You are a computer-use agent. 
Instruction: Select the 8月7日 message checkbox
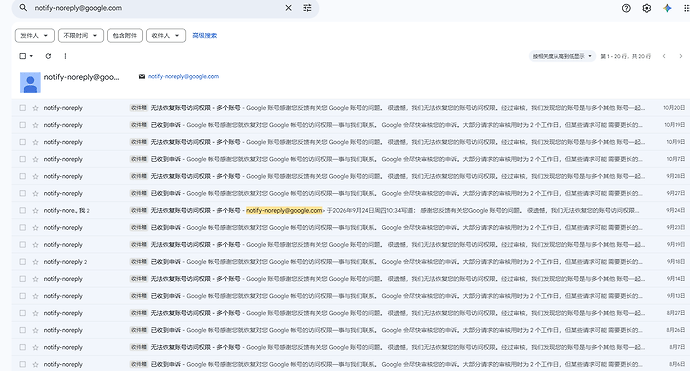(22, 348)
